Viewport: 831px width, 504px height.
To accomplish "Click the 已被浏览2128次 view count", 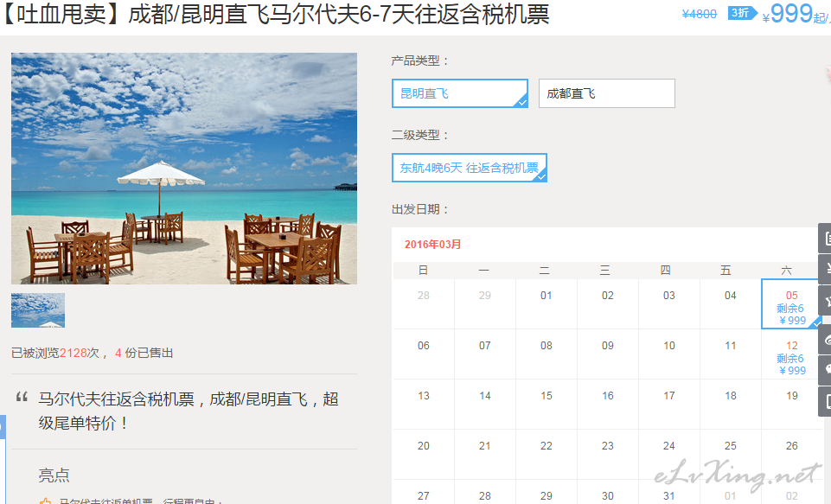I will pos(55,353).
